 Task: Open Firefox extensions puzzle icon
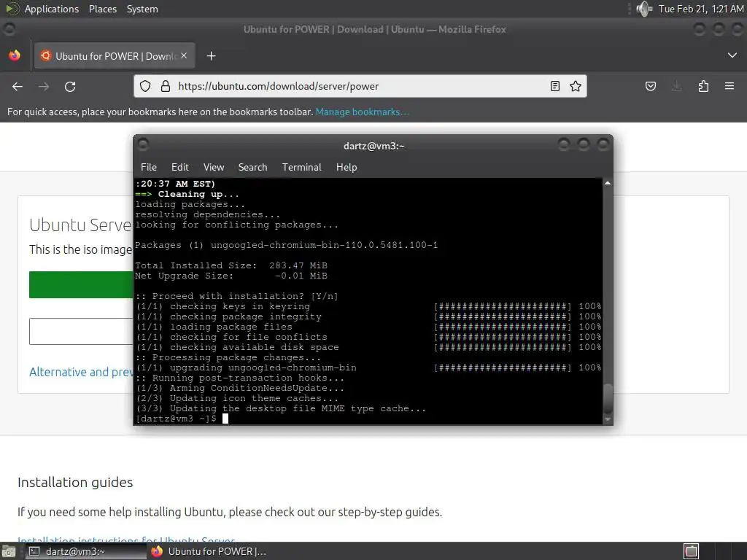[704, 86]
